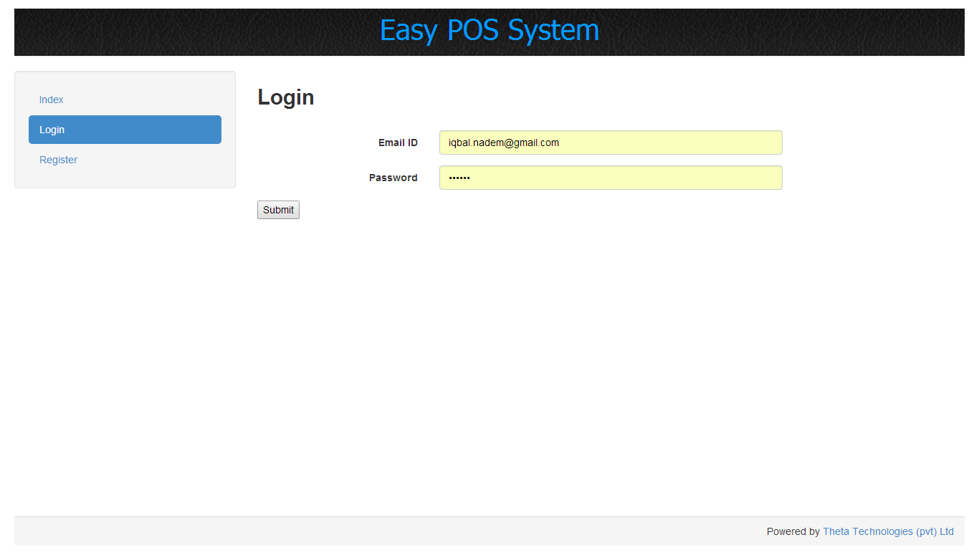Click the Powered by footer text
The height and width of the screenshot is (560, 979).
[x=792, y=531]
